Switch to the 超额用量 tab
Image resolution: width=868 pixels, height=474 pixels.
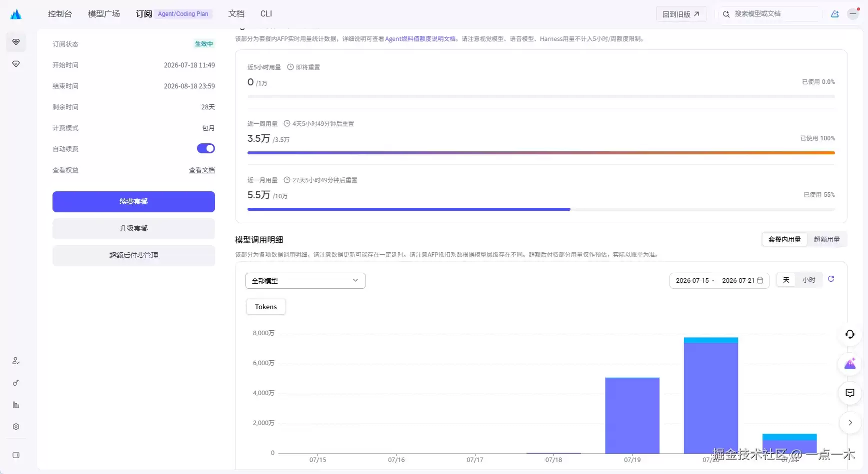[827, 239]
